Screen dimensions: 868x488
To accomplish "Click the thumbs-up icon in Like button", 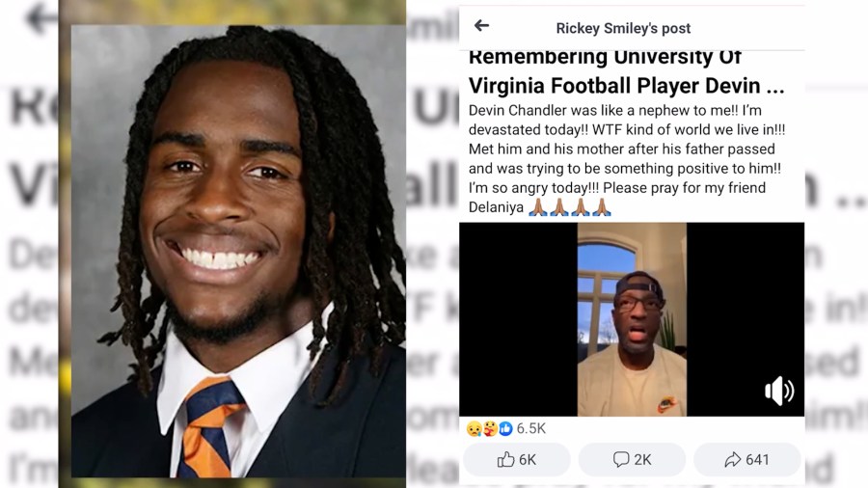I will click(505, 459).
